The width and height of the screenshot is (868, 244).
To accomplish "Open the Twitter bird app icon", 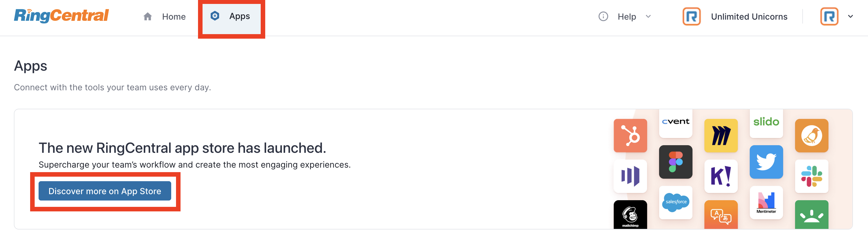I will click(x=766, y=162).
